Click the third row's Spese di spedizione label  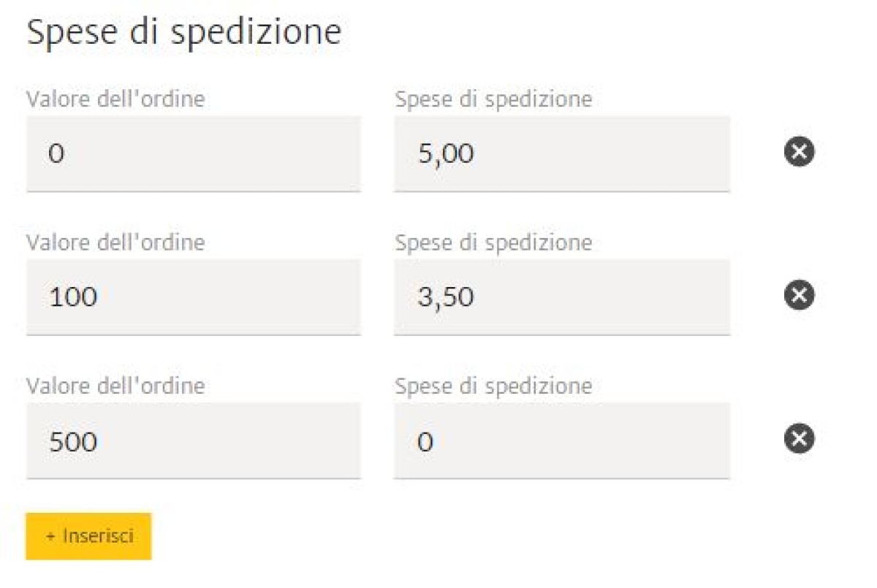tap(493, 385)
